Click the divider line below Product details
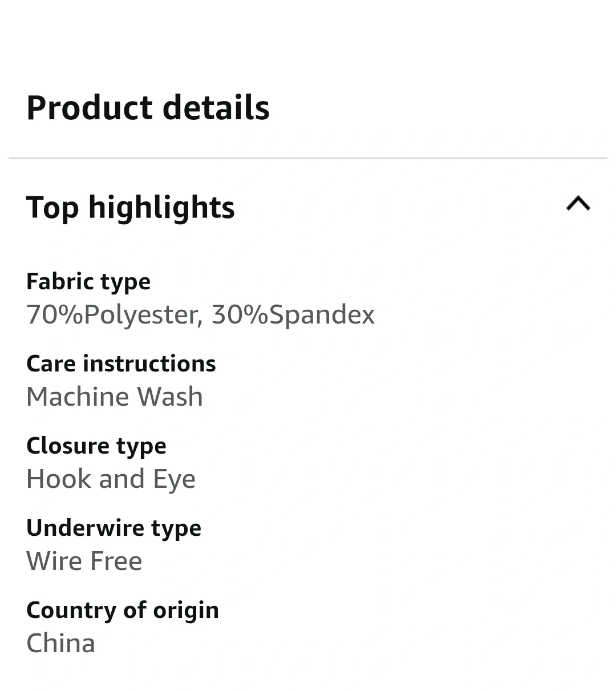The height and width of the screenshot is (691, 616). [308, 158]
